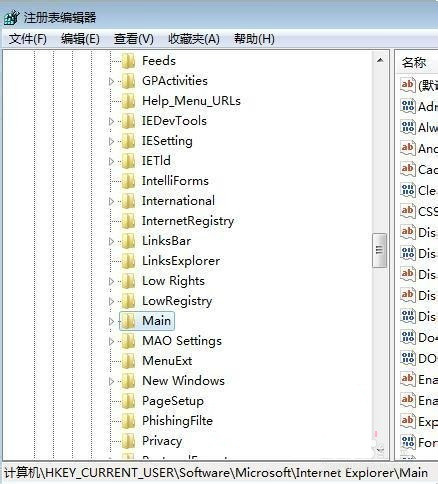The height and width of the screenshot is (484, 438).
Task: Click the Registry Editor title bar icon
Action: [11, 17]
